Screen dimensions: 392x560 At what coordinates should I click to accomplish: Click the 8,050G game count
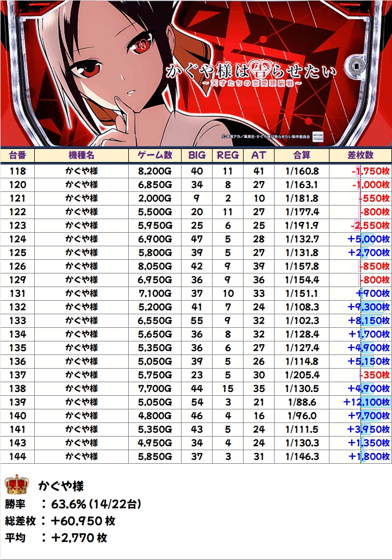tap(155, 266)
